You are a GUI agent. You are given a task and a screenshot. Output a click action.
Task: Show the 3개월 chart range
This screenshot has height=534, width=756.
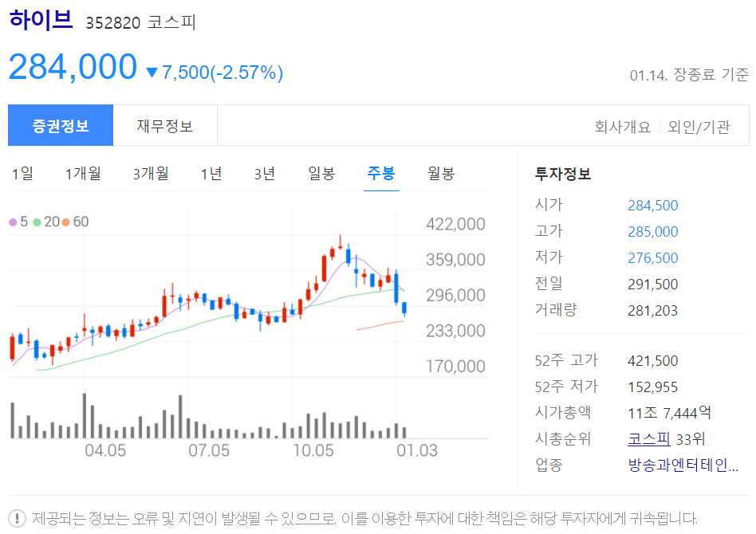(150, 173)
